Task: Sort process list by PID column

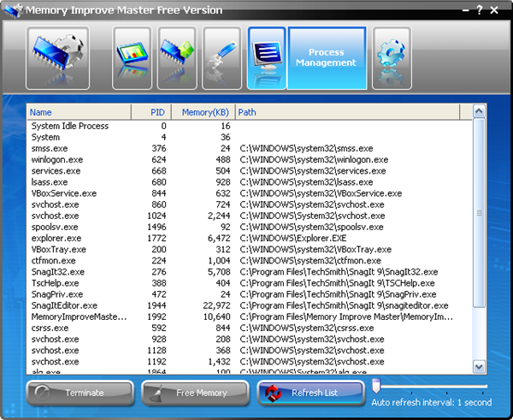Action: (151, 112)
